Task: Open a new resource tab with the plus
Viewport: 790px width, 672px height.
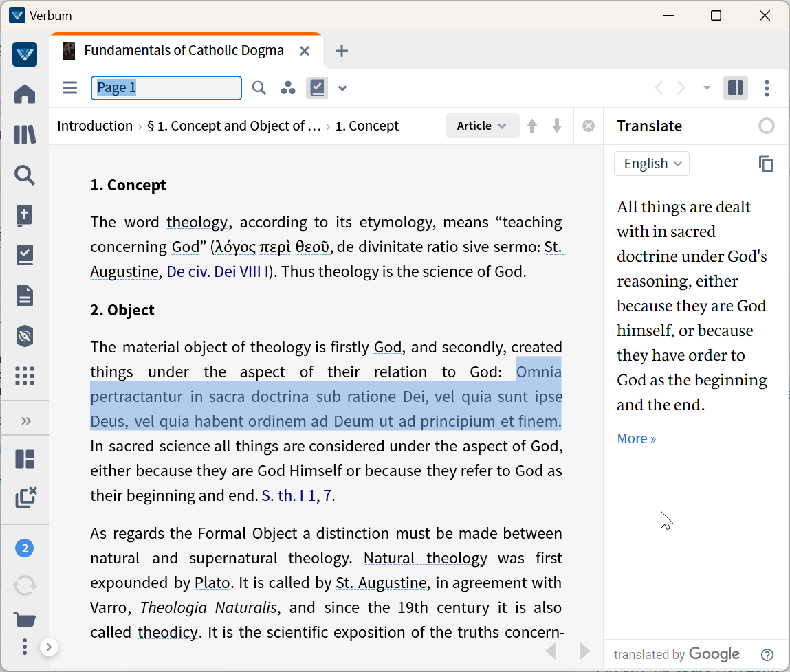Action: coord(342,50)
